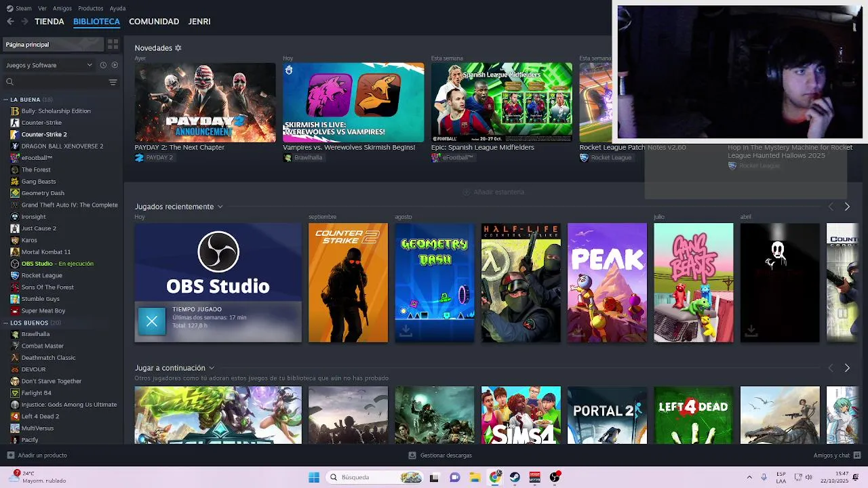Image resolution: width=868 pixels, height=488 pixels.
Task: Go forward with the right arrow
Action: [x=24, y=22]
